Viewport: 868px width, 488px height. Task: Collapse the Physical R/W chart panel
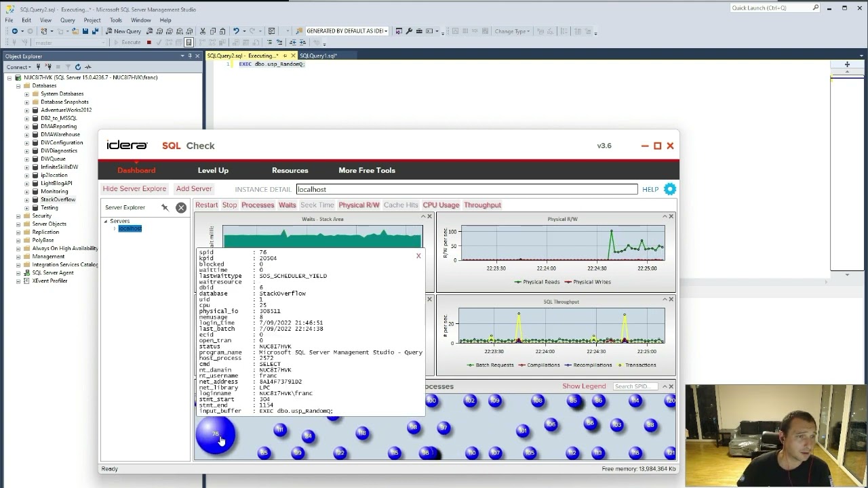click(665, 217)
